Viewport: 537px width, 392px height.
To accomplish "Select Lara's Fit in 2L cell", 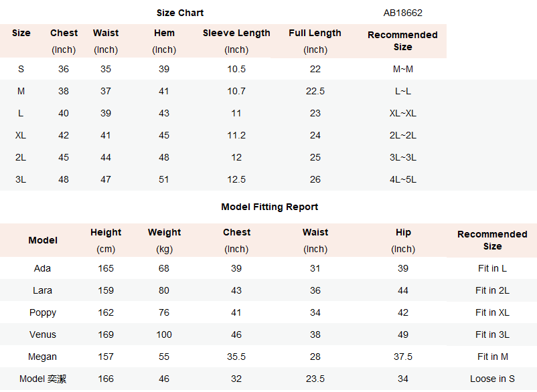I will coord(492,291).
